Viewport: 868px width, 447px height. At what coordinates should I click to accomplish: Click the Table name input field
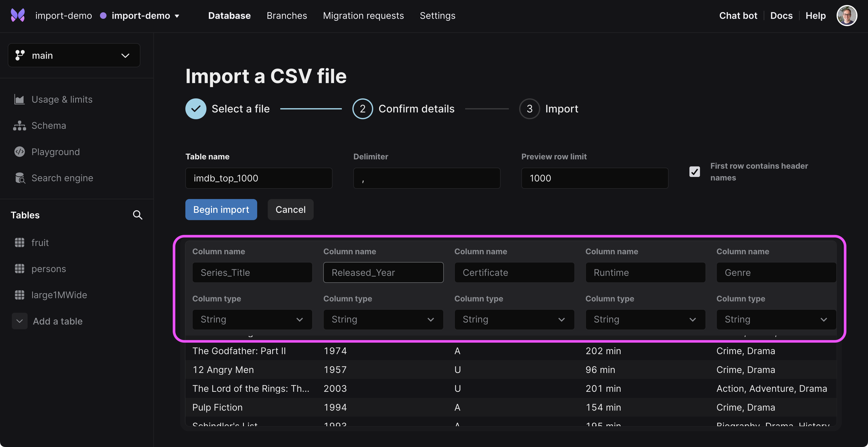point(259,178)
